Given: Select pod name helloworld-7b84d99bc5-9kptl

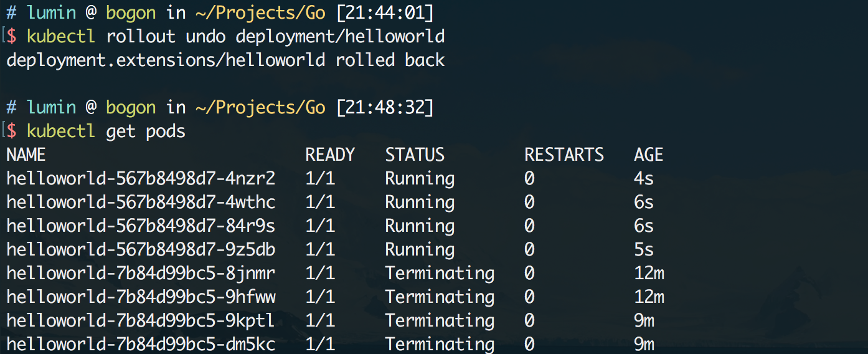Looking at the screenshot, I should (141, 320).
